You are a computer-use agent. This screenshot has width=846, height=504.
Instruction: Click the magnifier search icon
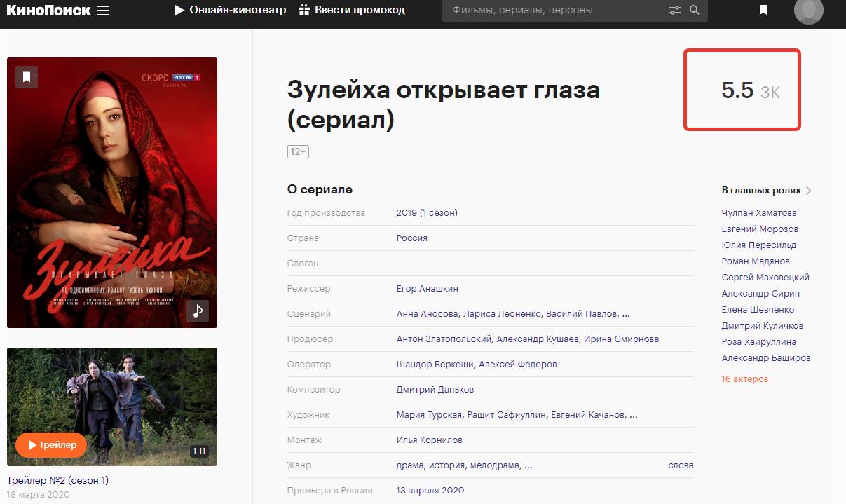(695, 10)
